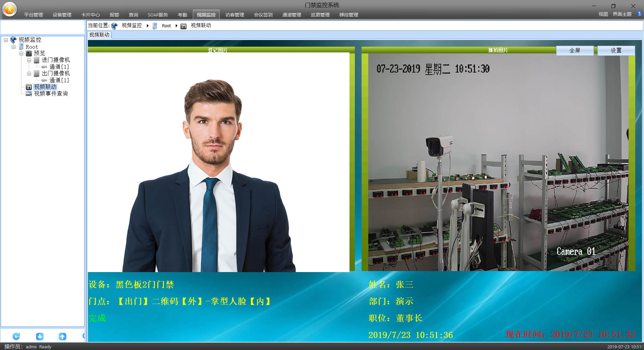Click the 姓名: 张三 text
Image resolution: width=644 pixels, height=350 pixels.
click(391, 285)
